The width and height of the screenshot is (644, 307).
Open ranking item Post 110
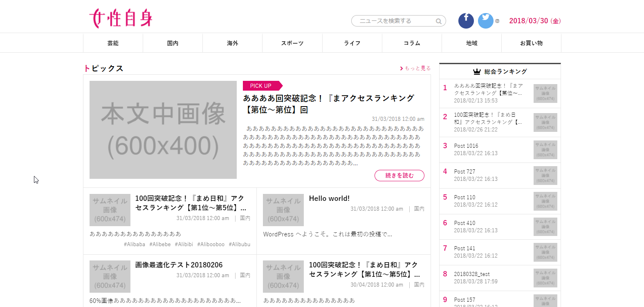(464, 197)
